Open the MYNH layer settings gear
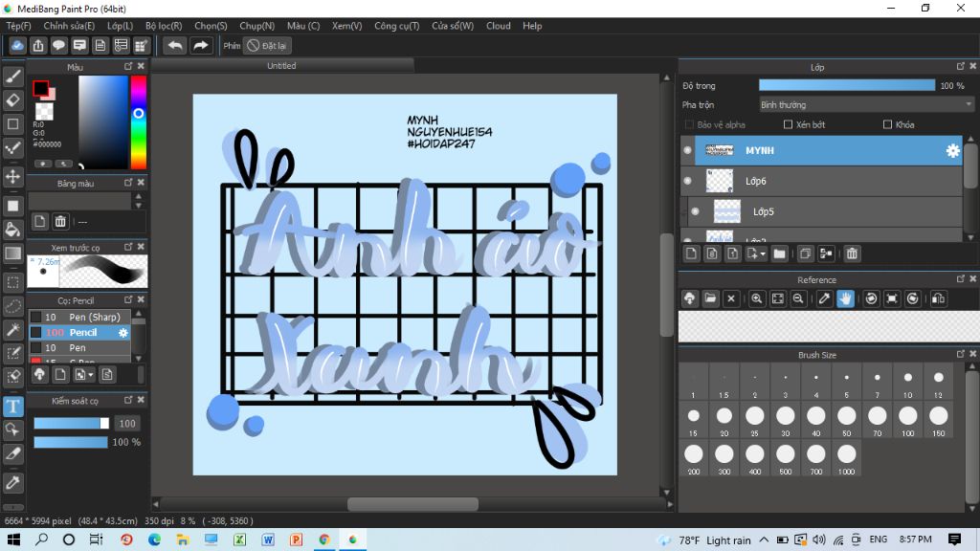This screenshot has width=980, height=551. [952, 150]
